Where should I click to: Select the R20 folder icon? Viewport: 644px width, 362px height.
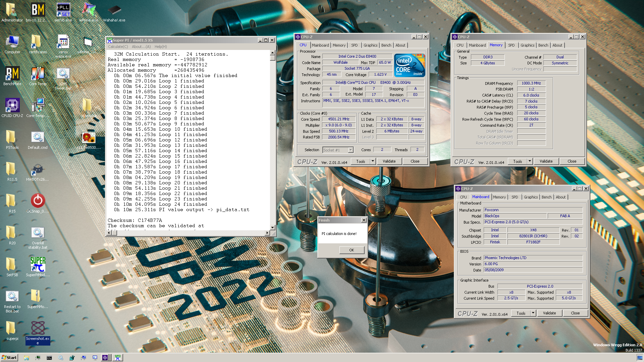[x=12, y=235]
